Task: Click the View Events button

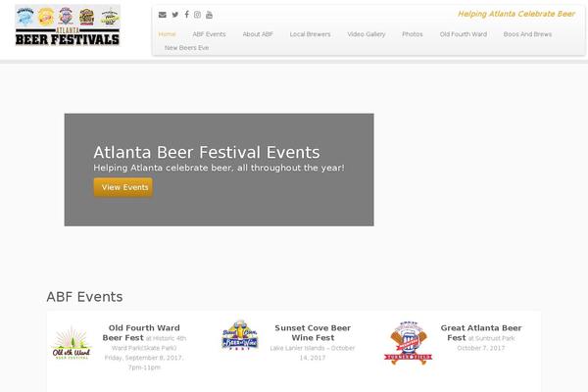Action: (123, 187)
